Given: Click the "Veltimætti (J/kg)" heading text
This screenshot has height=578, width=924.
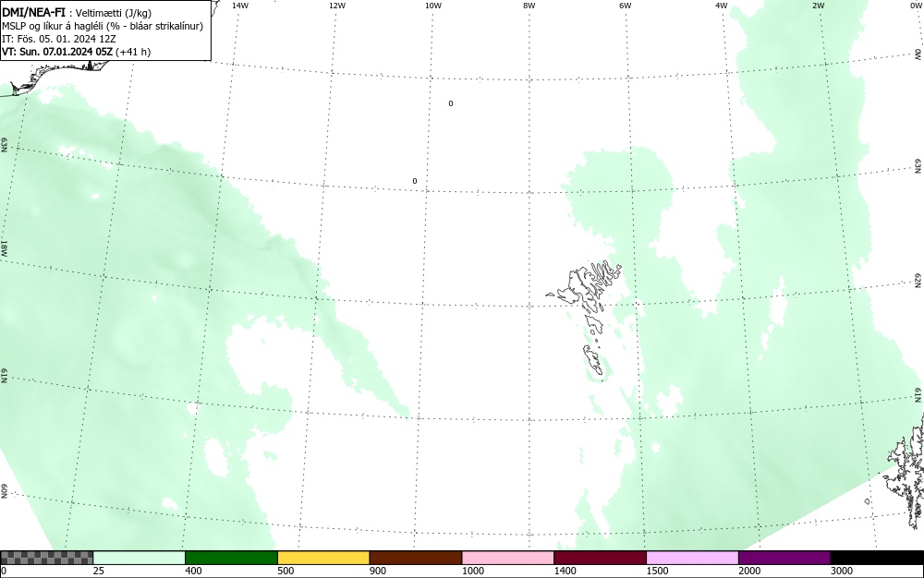Looking at the screenshot, I should point(114,12).
